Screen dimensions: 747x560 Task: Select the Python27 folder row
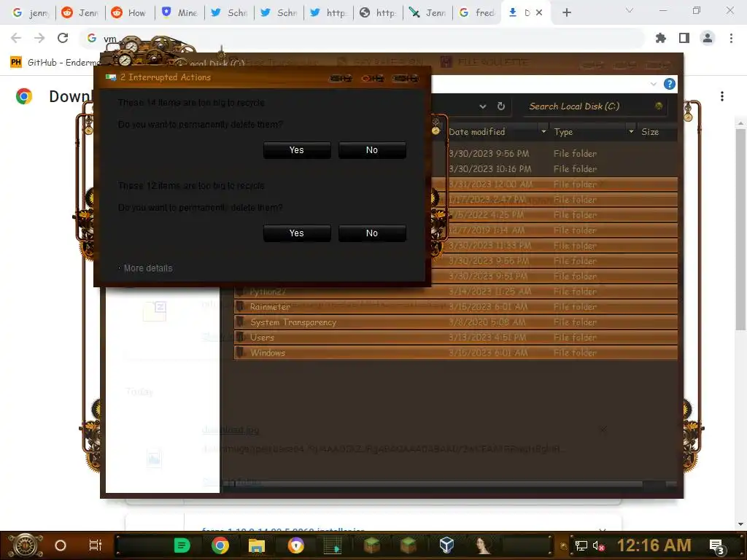click(455, 292)
